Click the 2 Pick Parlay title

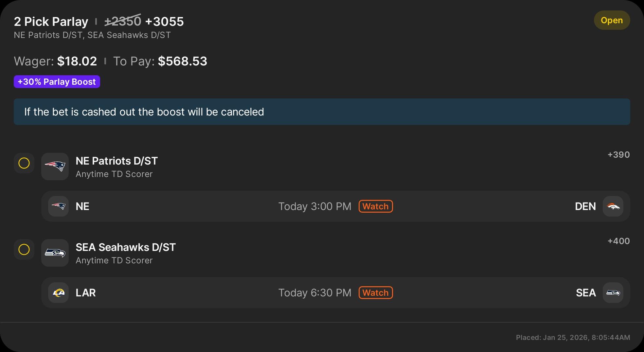[51, 22]
